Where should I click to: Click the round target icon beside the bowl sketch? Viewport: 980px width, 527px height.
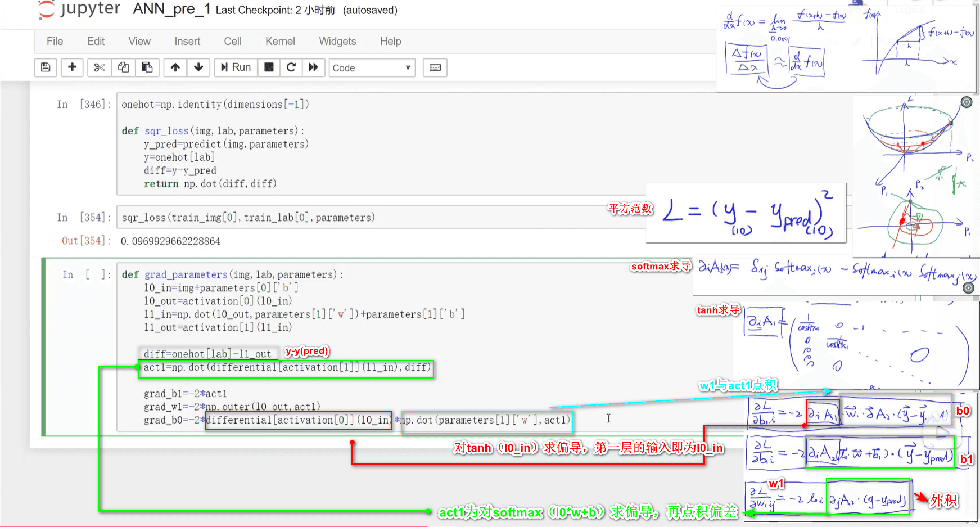pos(967,102)
